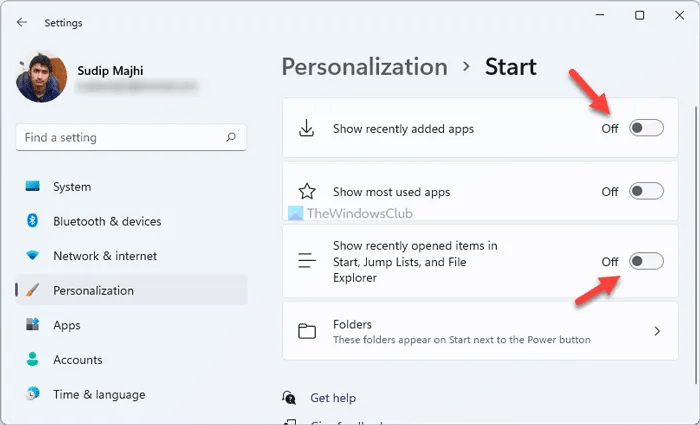Open System settings category
This screenshot has width=700, height=425.
131,186
